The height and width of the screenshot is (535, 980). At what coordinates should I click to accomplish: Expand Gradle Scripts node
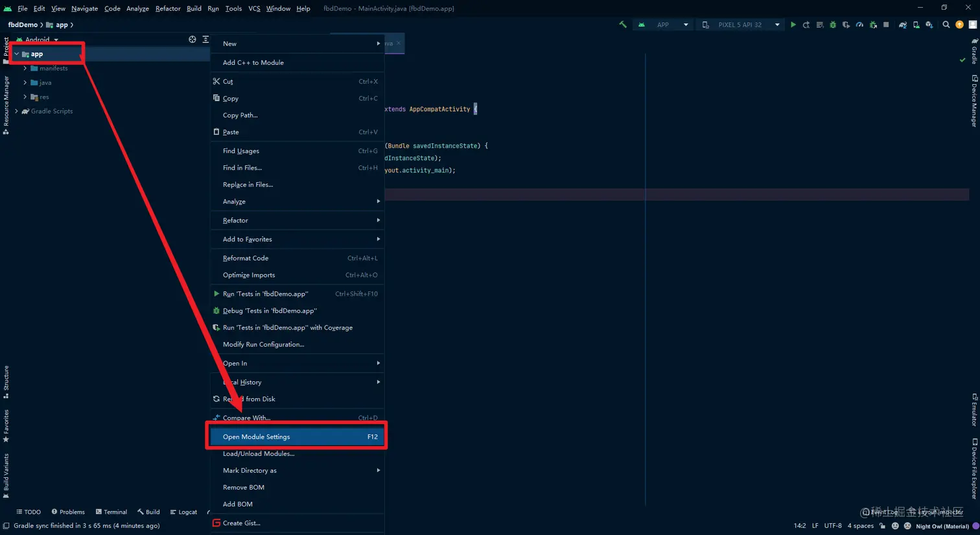pyautogui.click(x=17, y=111)
